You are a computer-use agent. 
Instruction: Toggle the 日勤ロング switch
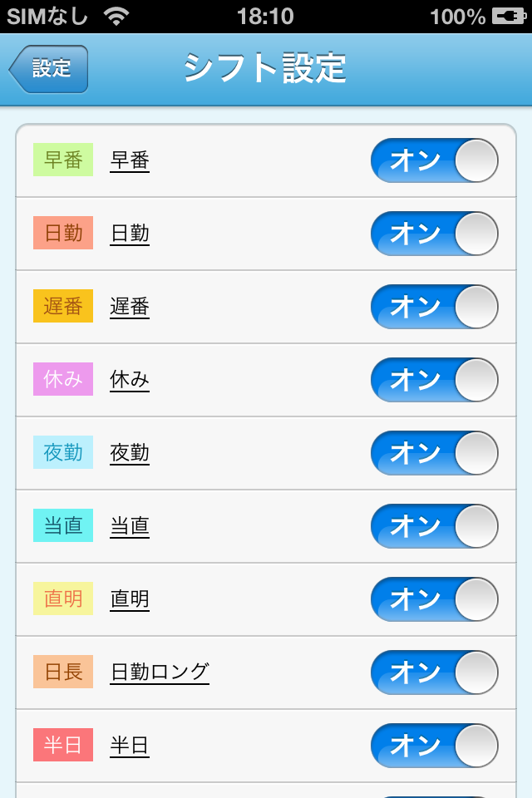click(x=434, y=672)
